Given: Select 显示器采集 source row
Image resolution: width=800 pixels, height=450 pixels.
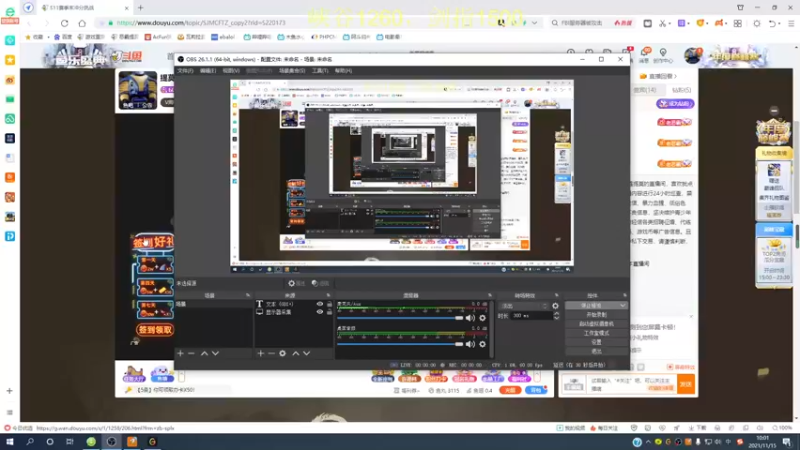Looking at the screenshot, I should [x=294, y=312].
